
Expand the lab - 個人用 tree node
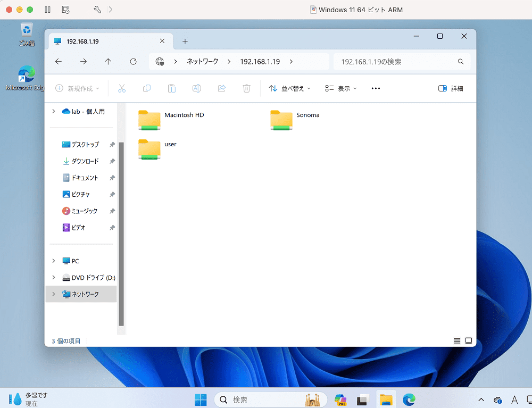[x=54, y=111]
